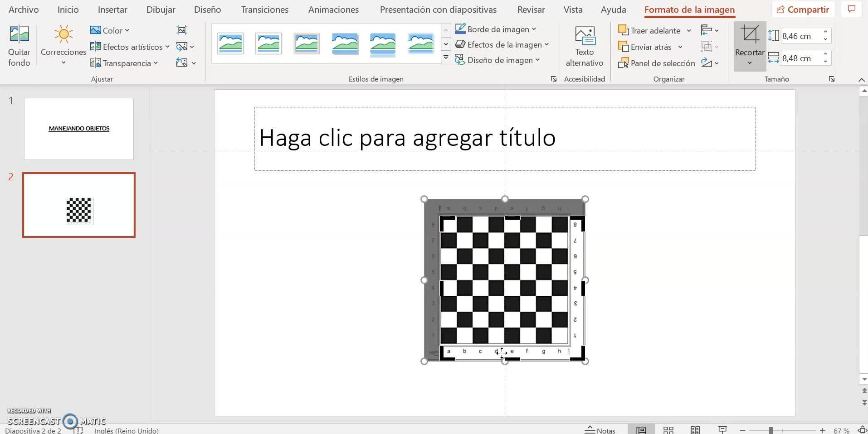Switch to the Dibujar tab
The image size is (868, 434).
point(161,10)
